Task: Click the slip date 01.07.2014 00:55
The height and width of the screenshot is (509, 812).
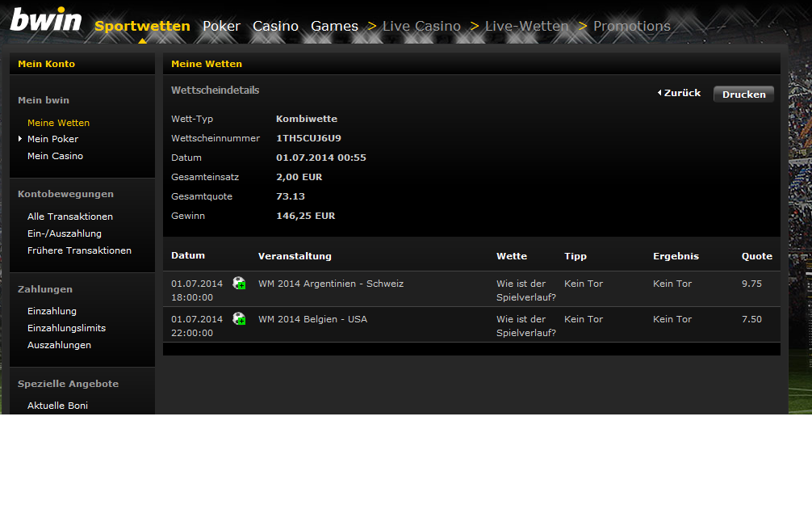Action: coord(321,158)
